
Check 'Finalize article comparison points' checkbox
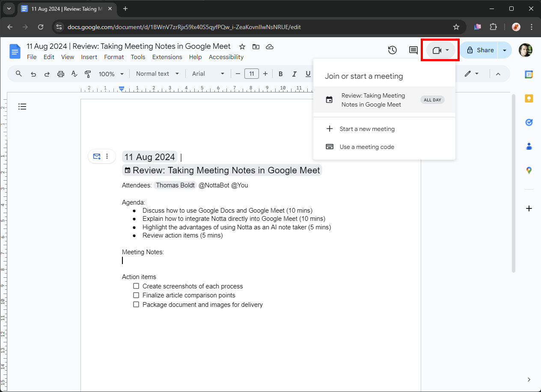(x=136, y=295)
